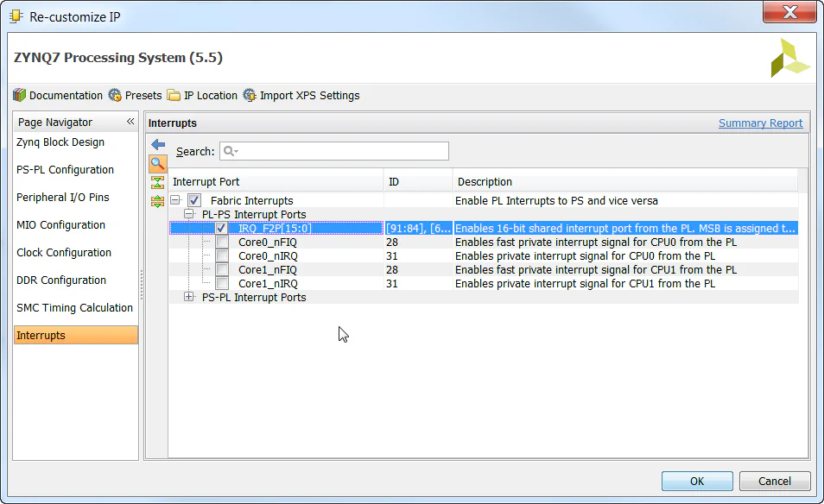
Task: Disable the IRQ_F2P[15:0] interrupt checkbox
Action: click(222, 228)
